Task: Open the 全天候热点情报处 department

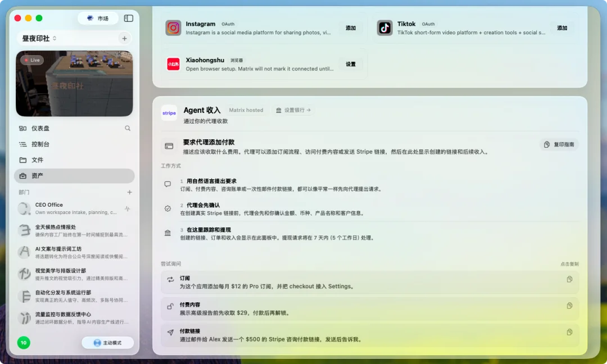Action: [x=74, y=230]
